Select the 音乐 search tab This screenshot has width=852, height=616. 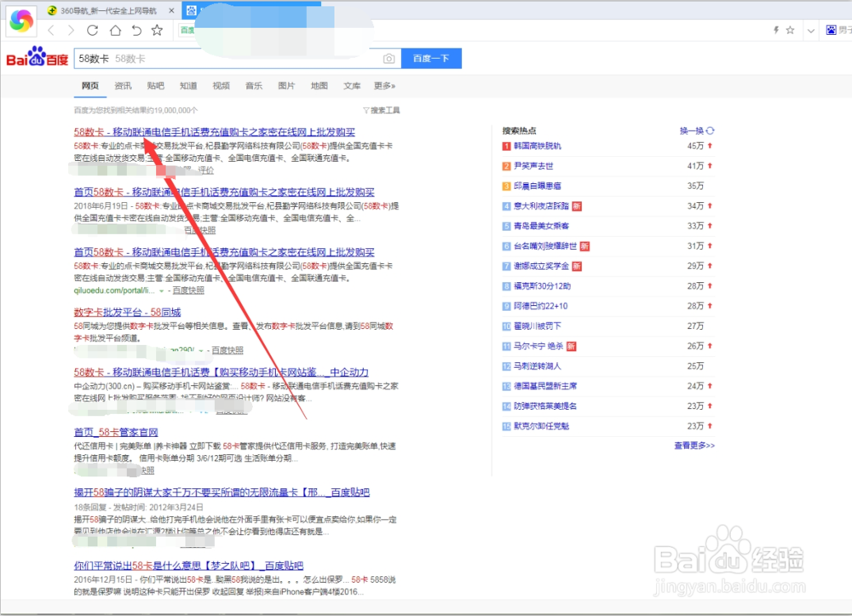click(x=254, y=86)
